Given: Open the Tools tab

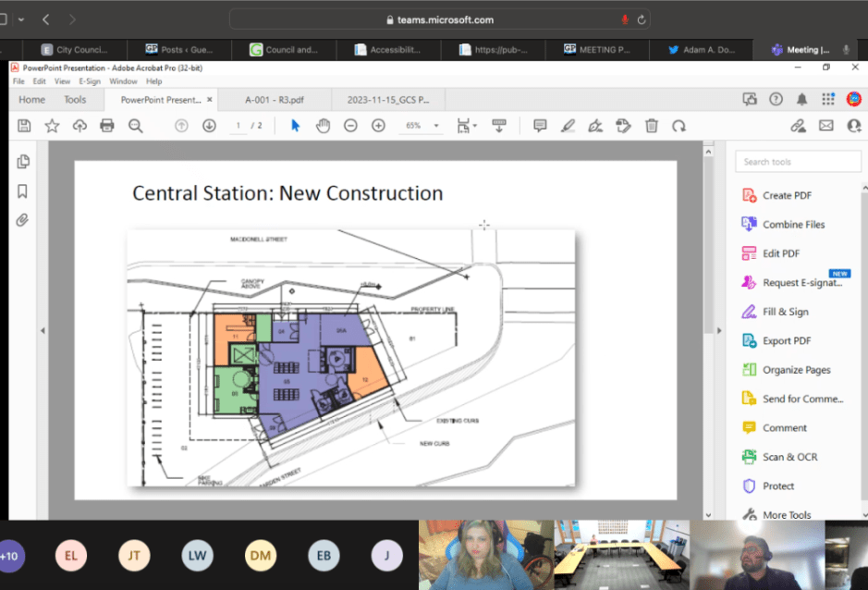Looking at the screenshot, I should (x=75, y=100).
